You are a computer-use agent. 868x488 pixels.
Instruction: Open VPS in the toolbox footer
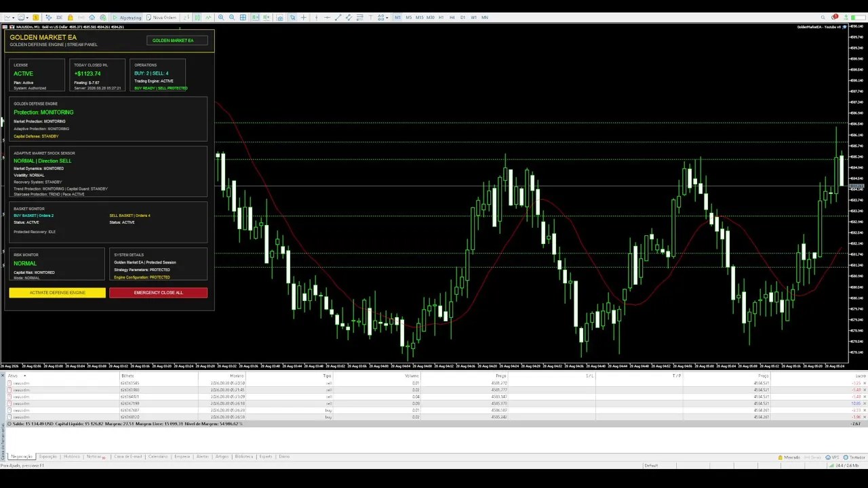833,457
